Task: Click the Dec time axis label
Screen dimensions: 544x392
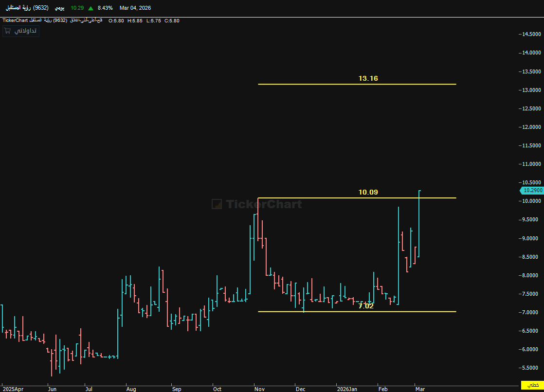Action: (x=300, y=389)
